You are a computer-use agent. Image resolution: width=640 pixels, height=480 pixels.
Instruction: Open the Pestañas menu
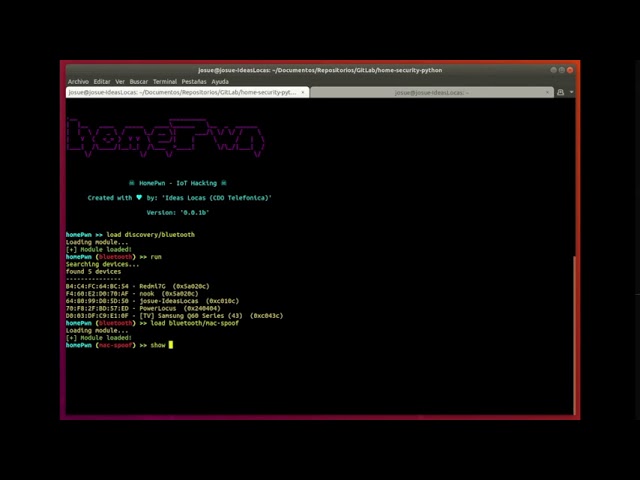point(194,82)
